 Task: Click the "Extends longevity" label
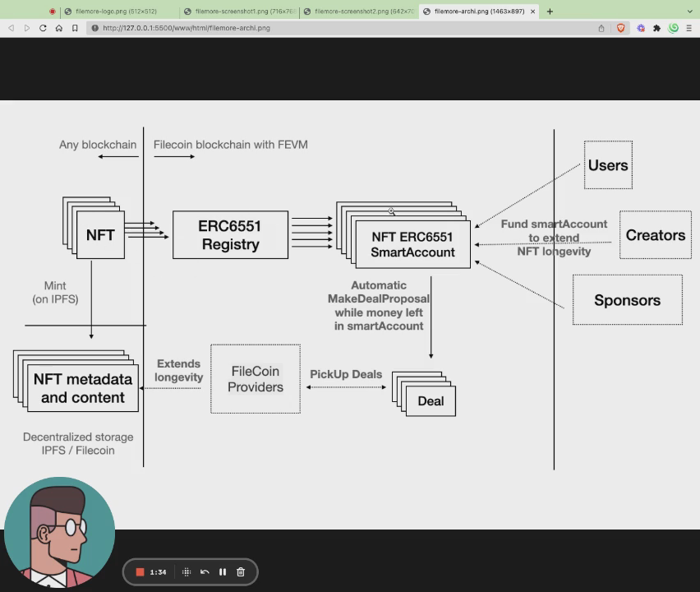[x=178, y=370]
